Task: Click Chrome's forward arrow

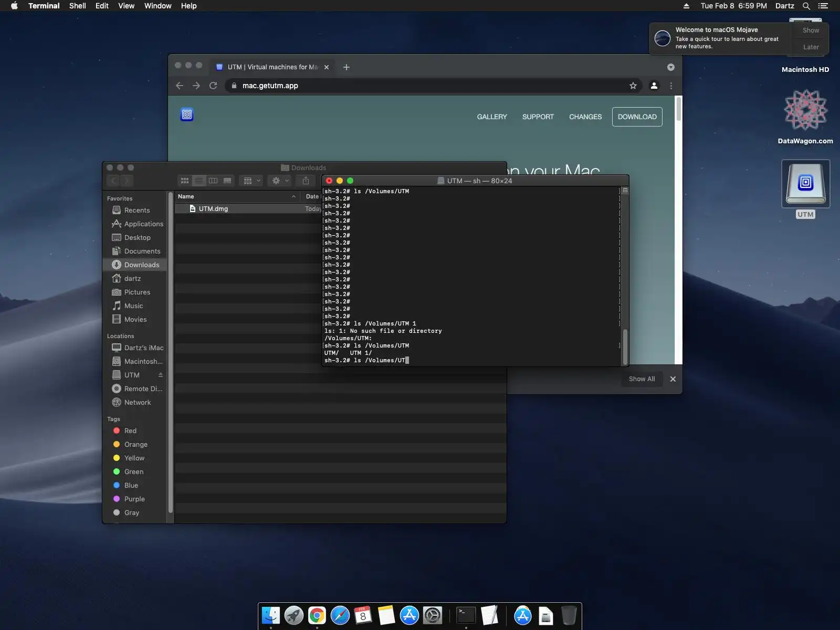Action: point(196,86)
